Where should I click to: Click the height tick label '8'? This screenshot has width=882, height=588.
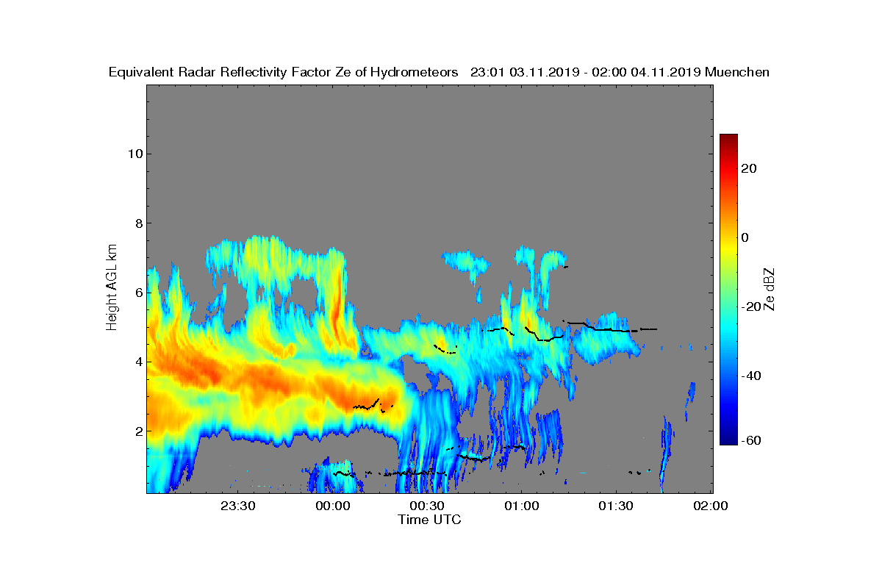click(x=138, y=223)
